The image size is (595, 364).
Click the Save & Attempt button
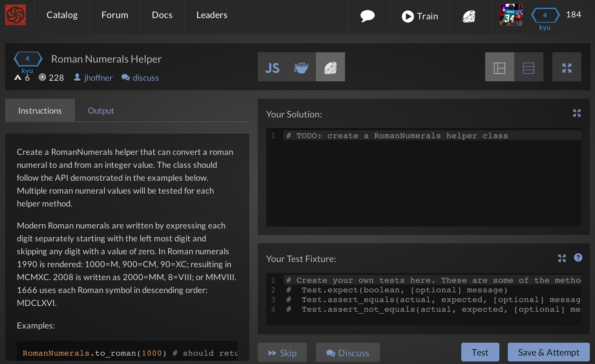548,352
